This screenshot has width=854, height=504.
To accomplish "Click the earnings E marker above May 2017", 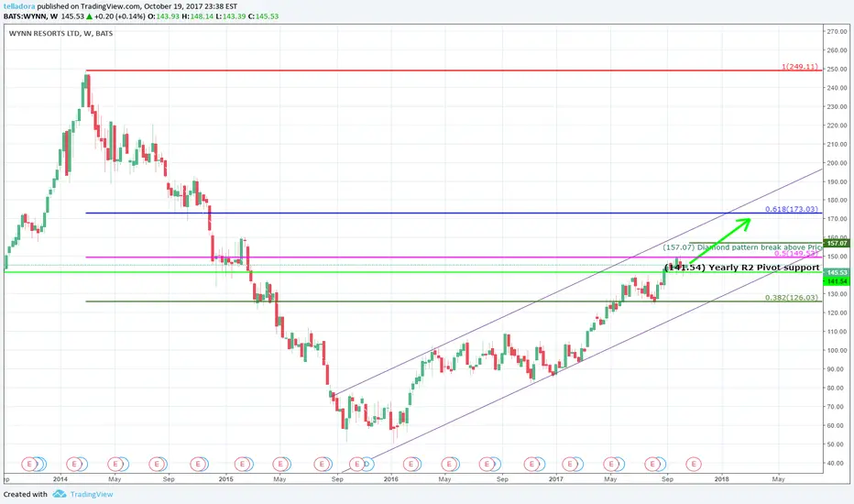I will [x=611, y=465].
